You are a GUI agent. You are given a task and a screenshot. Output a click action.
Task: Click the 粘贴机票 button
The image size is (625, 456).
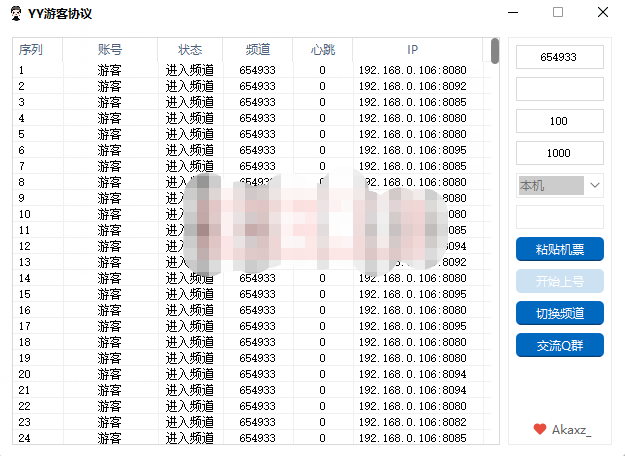(560, 249)
